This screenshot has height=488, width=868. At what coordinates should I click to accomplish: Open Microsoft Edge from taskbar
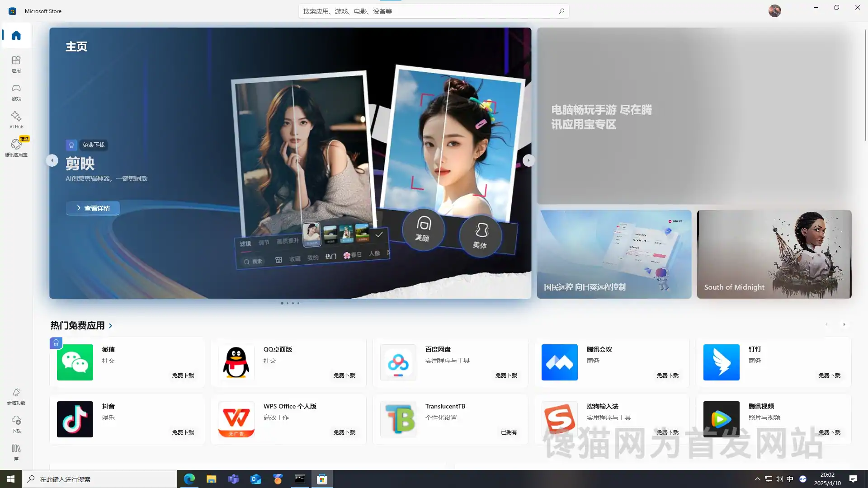click(189, 479)
